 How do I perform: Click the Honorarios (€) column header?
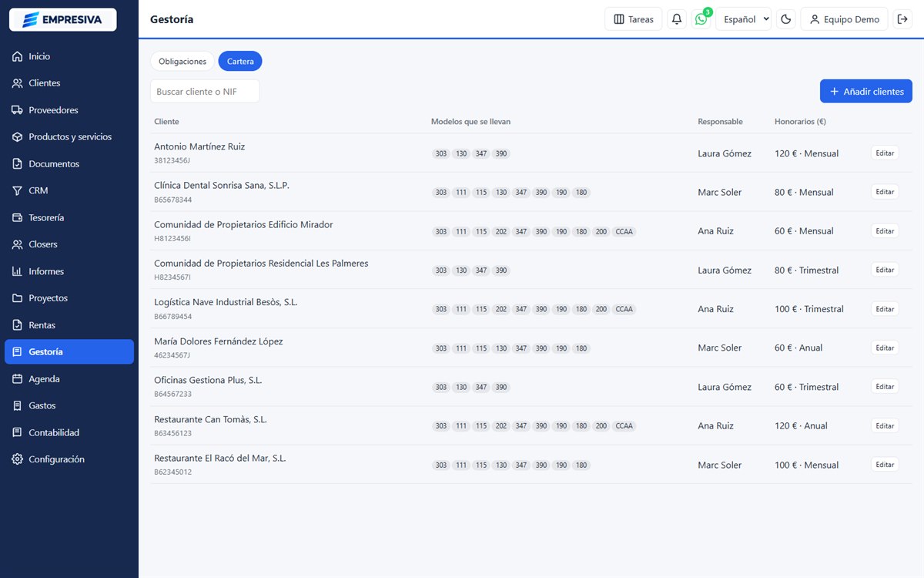(x=800, y=122)
